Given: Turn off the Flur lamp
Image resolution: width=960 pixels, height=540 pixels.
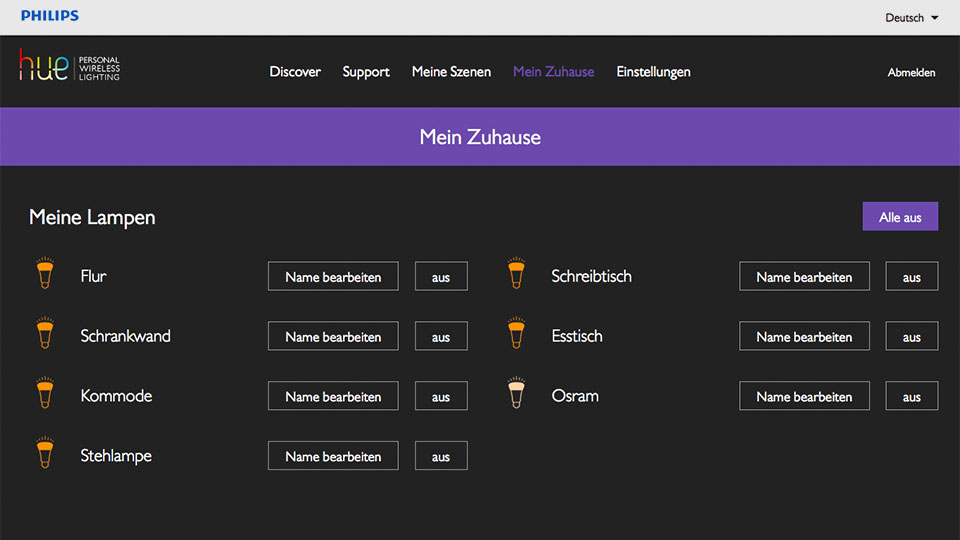Looking at the screenshot, I should click(441, 277).
